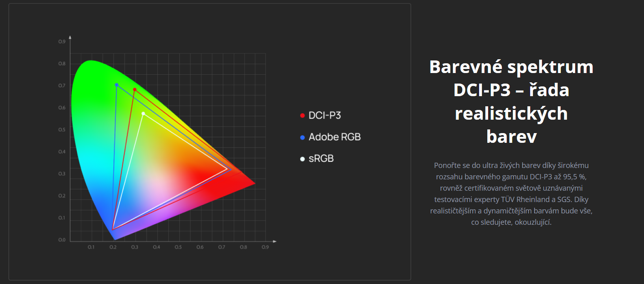The image size is (644, 284).
Task: Click the blue Adobe RGB triangle vertex point
Action: [x=117, y=85]
